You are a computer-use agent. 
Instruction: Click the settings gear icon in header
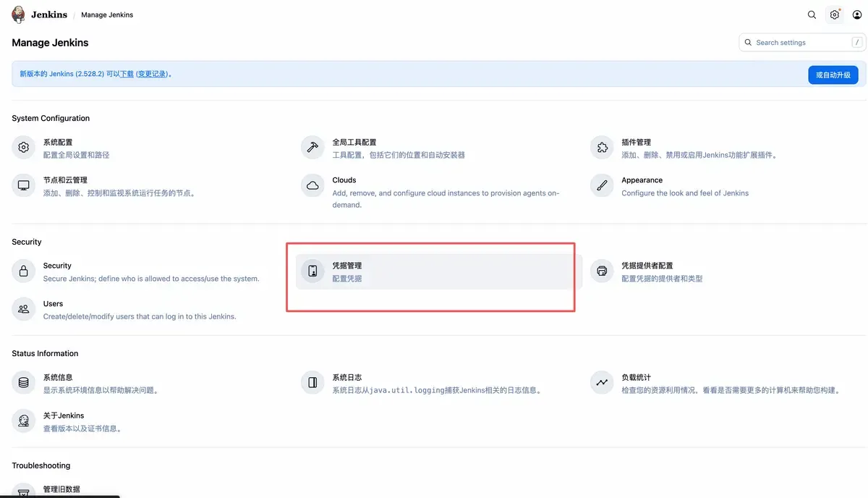click(x=835, y=14)
